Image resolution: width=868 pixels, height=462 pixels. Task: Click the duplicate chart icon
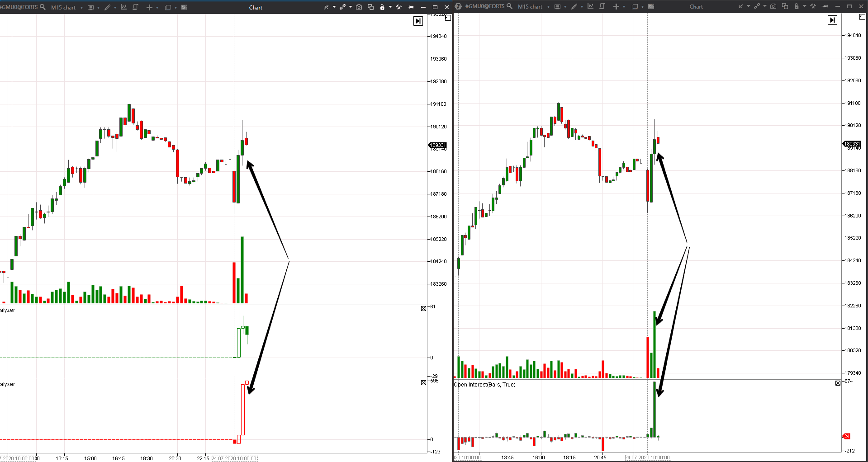coord(371,7)
